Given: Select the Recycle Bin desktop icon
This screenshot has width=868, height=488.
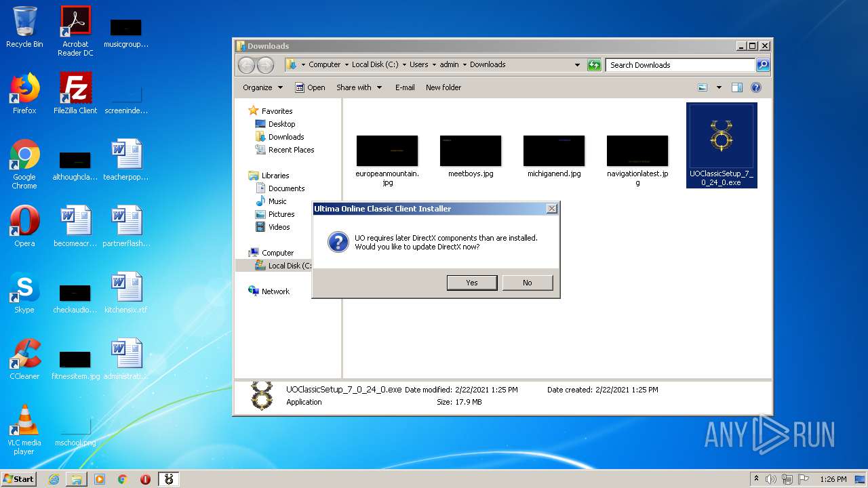Looking at the screenshot, I should (x=24, y=27).
